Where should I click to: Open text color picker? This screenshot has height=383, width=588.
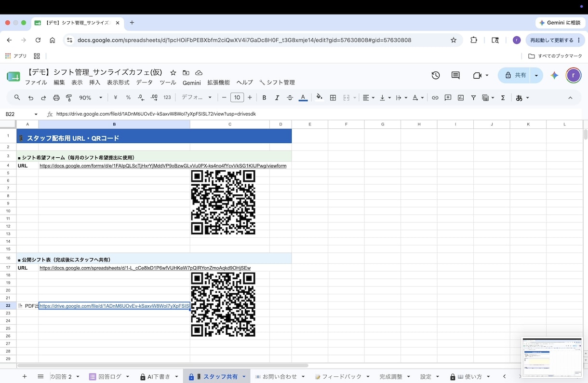pyautogui.click(x=303, y=97)
